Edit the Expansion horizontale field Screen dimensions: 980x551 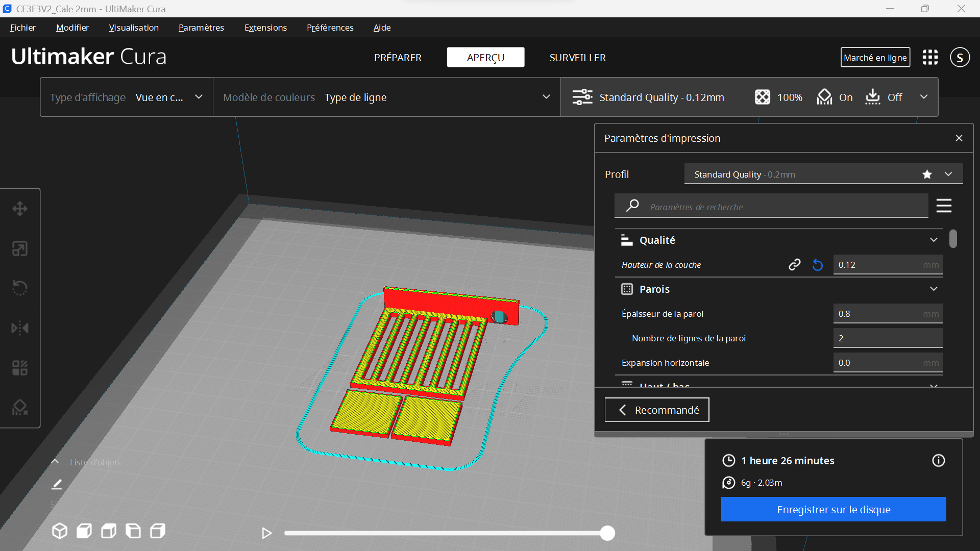888,363
